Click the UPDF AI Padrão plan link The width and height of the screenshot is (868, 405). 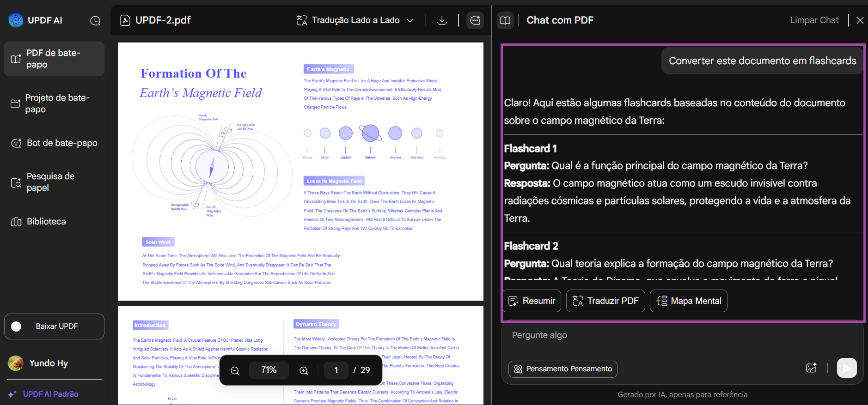[50, 394]
